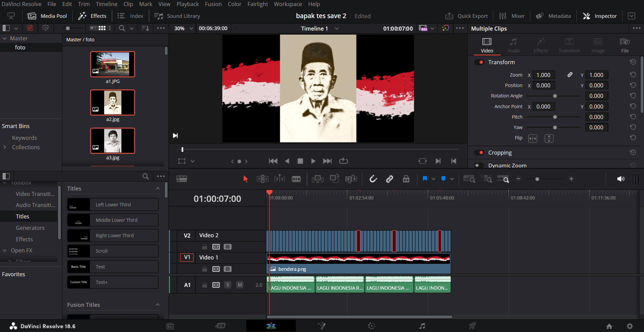Toggle the Transform enable switch
The image size is (644, 332).
[x=479, y=62]
